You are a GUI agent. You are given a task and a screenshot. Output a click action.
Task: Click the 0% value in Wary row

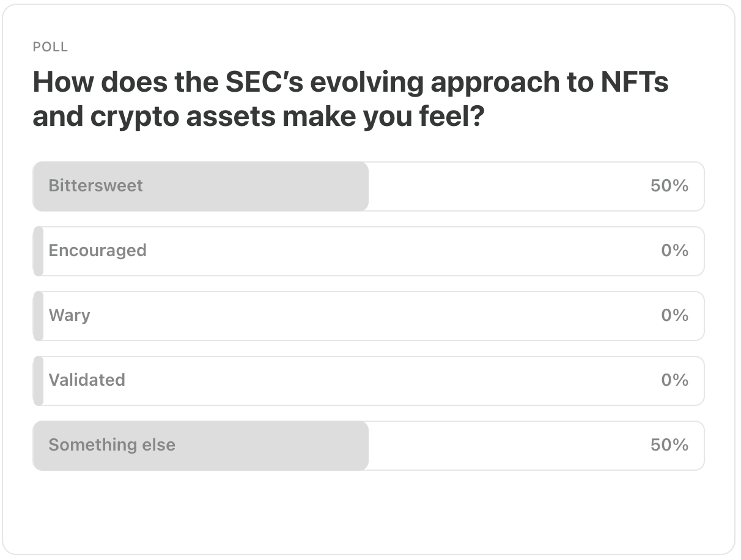(x=675, y=315)
